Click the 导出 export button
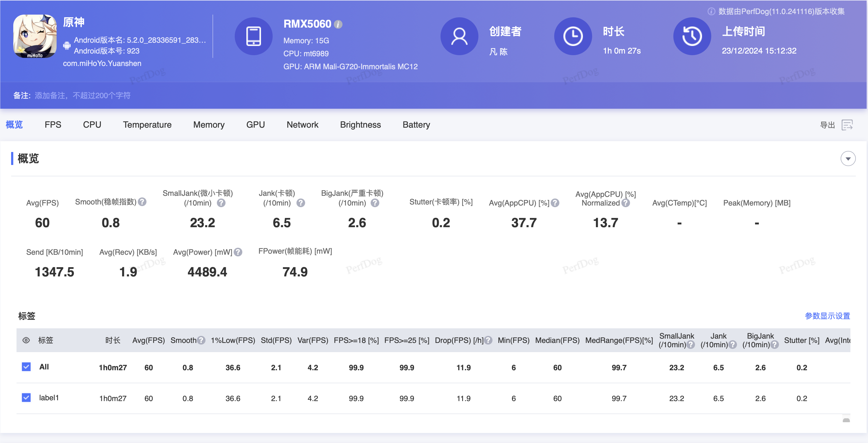The width and height of the screenshot is (868, 443). [827, 125]
